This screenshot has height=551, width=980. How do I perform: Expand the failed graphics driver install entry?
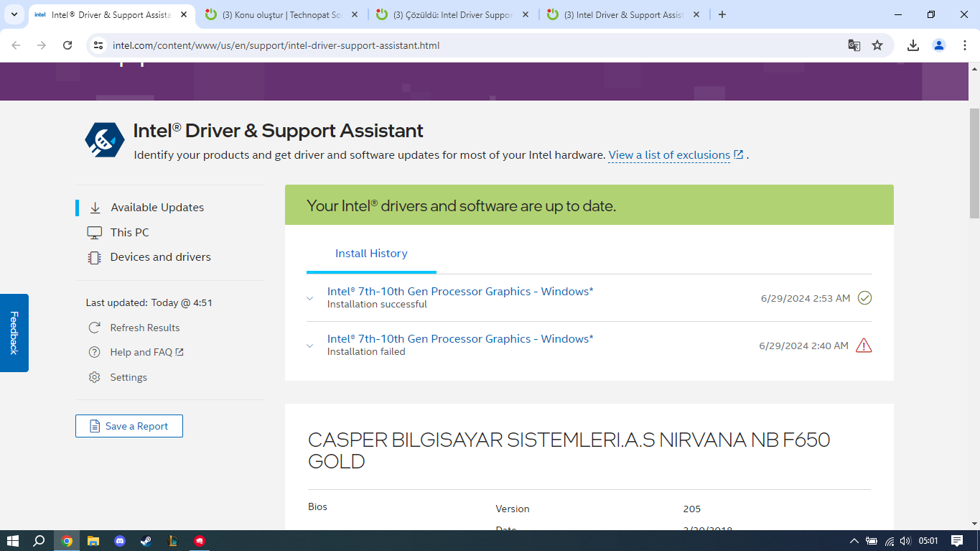click(309, 346)
